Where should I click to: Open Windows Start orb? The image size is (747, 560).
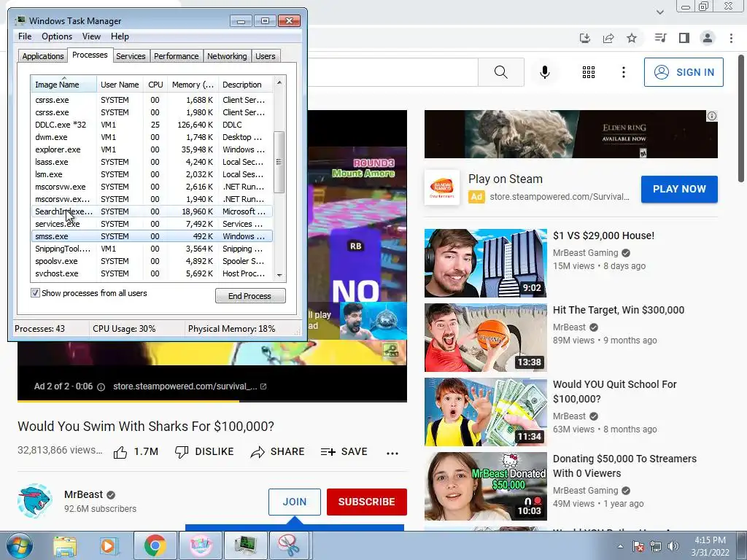pyautogui.click(x=20, y=545)
